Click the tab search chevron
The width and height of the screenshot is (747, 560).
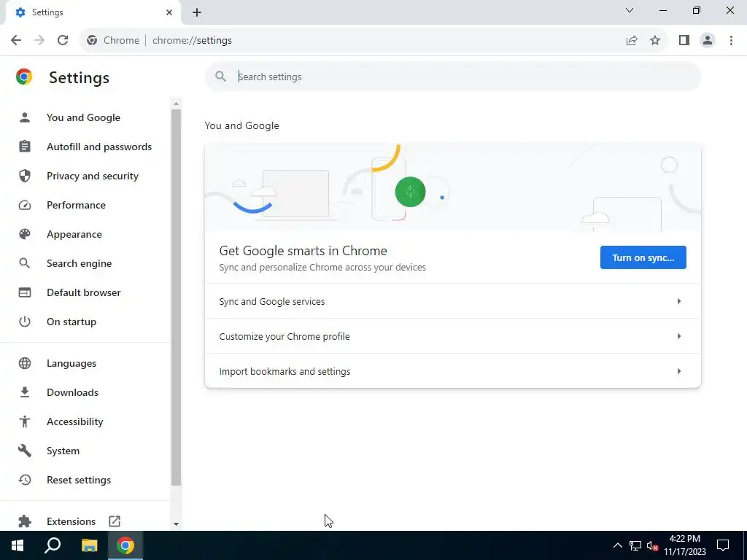(630, 10)
